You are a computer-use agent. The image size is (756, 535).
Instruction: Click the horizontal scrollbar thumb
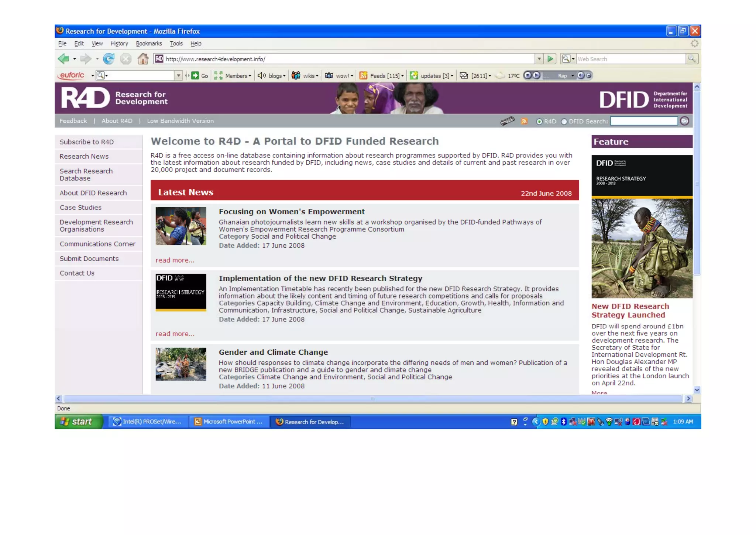tap(373, 399)
